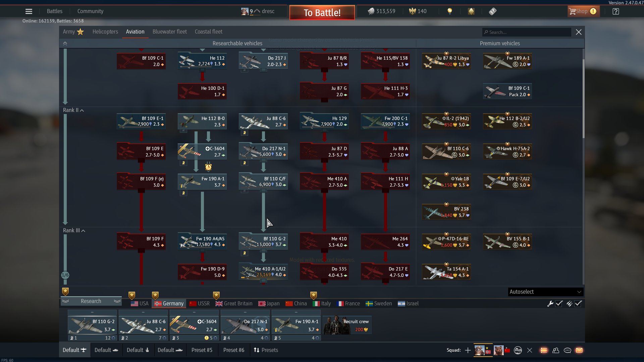The image size is (644, 362).
Task: Expand arrow right of Research button
Action: point(117,301)
